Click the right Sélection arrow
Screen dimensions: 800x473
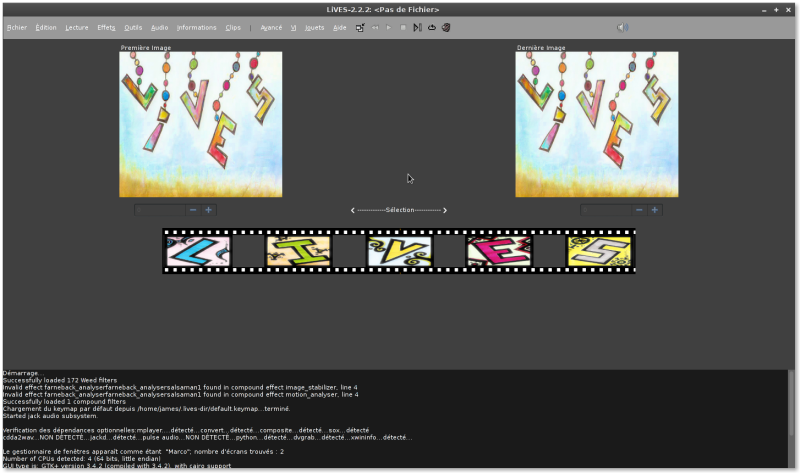tap(445, 210)
